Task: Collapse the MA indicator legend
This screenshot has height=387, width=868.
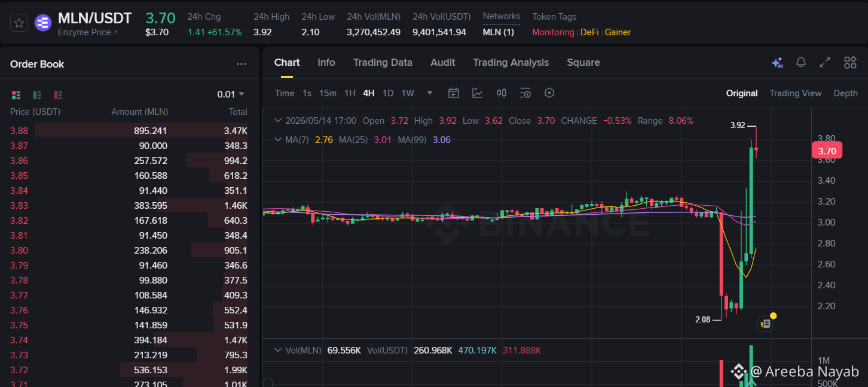Action: click(x=277, y=140)
